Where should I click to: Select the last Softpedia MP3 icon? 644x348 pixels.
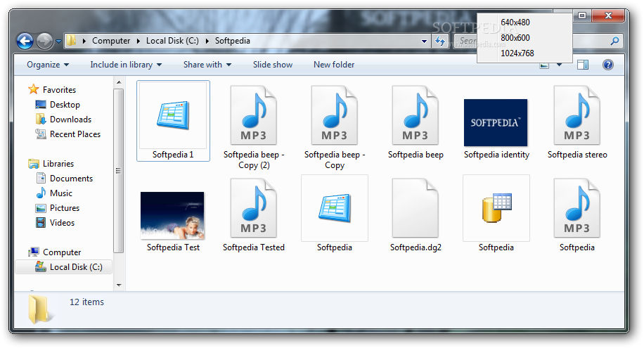click(x=577, y=208)
